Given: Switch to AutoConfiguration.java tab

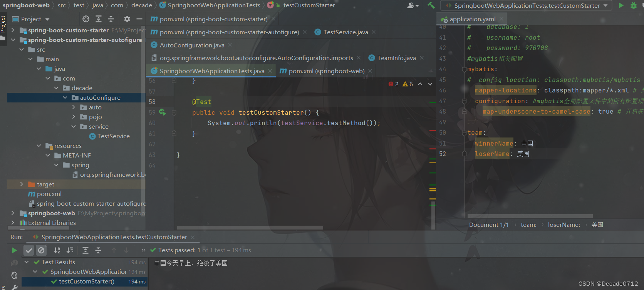Looking at the screenshot, I should click(x=192, y=45).
